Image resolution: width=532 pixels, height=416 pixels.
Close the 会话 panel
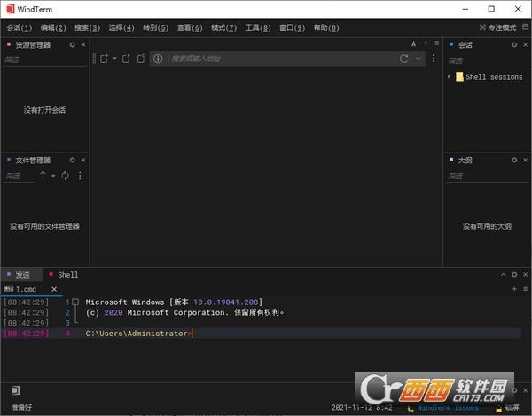coord(526,44)
